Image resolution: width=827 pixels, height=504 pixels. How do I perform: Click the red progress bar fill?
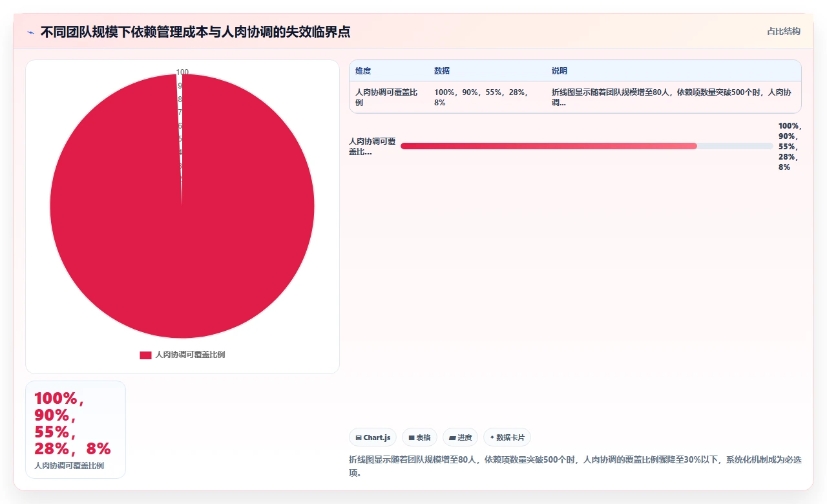pos(549,146)
